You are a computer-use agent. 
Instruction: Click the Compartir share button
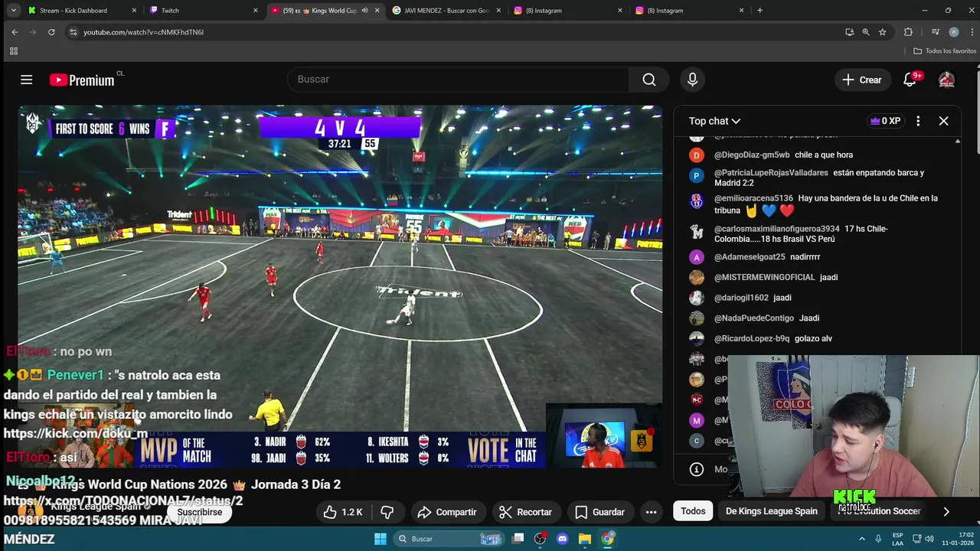447,512
